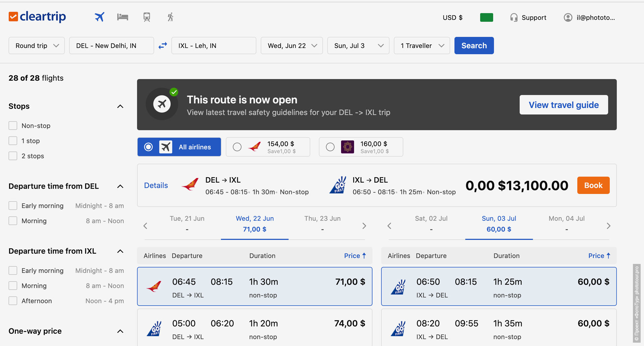
Task: Collapse Departure time from IXL section
Action: point(120,251)
